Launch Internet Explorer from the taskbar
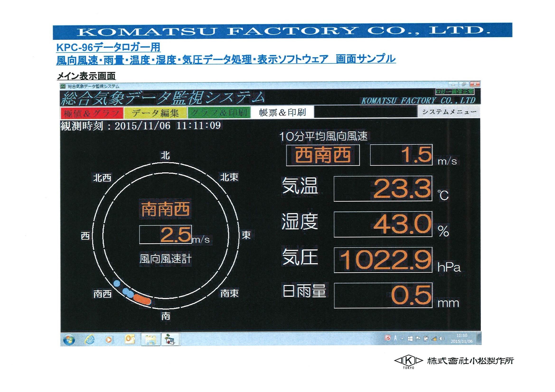Viewport: 555px width, 392px height. 89,340
